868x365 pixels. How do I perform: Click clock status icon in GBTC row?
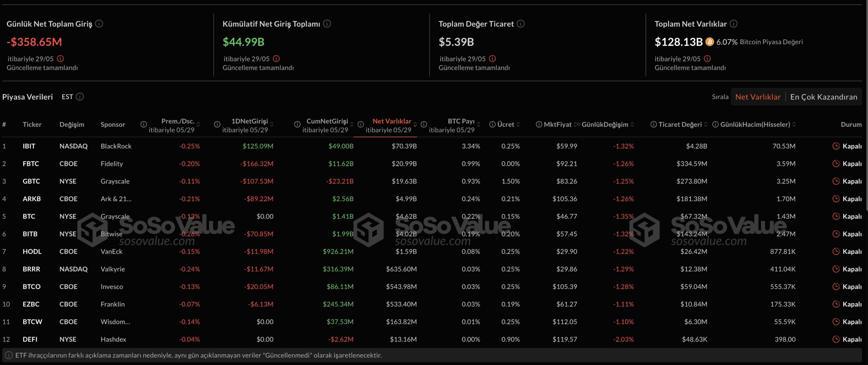pos(836,181)
